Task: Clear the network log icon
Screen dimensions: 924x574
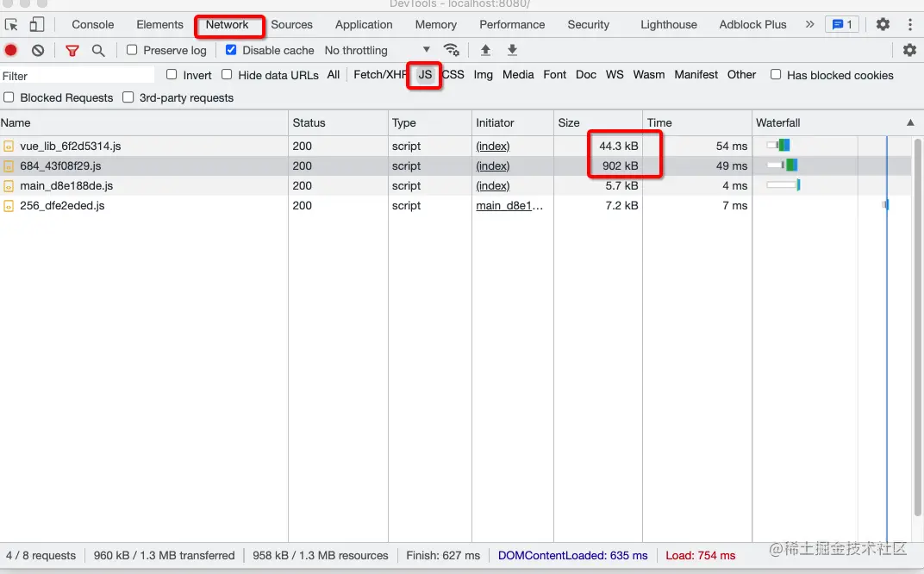Action: 38,50
